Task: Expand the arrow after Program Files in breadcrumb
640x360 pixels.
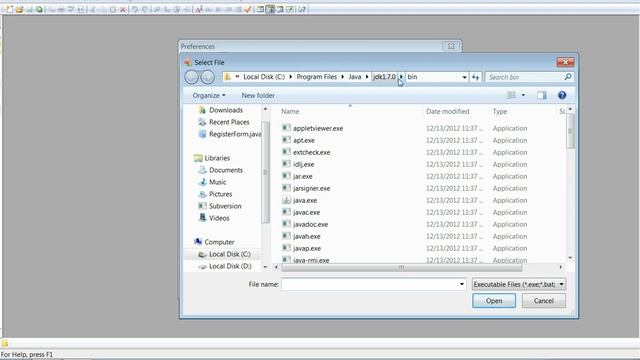Action: point(342,77)
